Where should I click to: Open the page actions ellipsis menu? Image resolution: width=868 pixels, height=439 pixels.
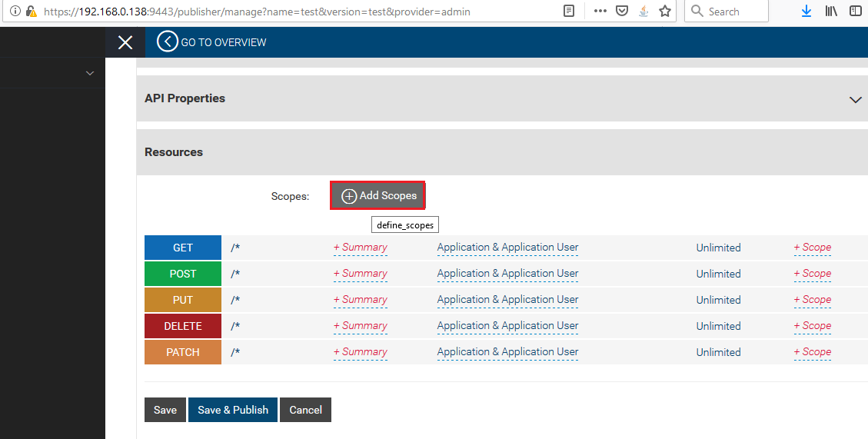[x=600, y=12]
